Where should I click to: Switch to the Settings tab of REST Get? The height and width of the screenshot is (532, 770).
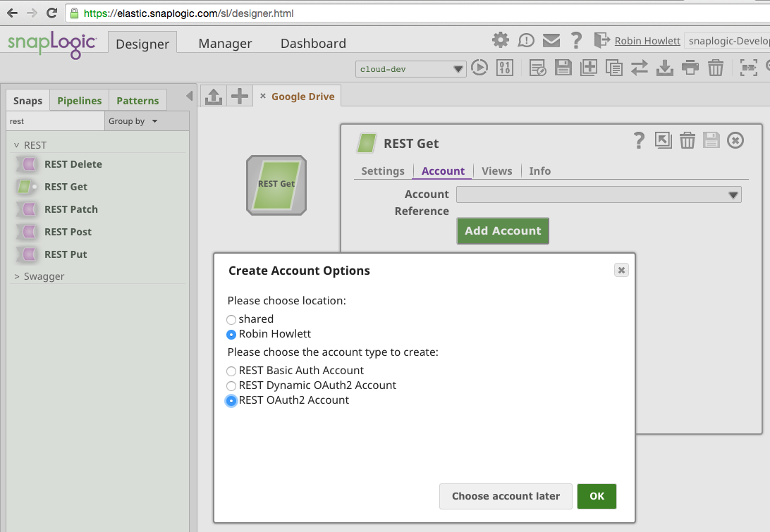(x=383, y=171)
